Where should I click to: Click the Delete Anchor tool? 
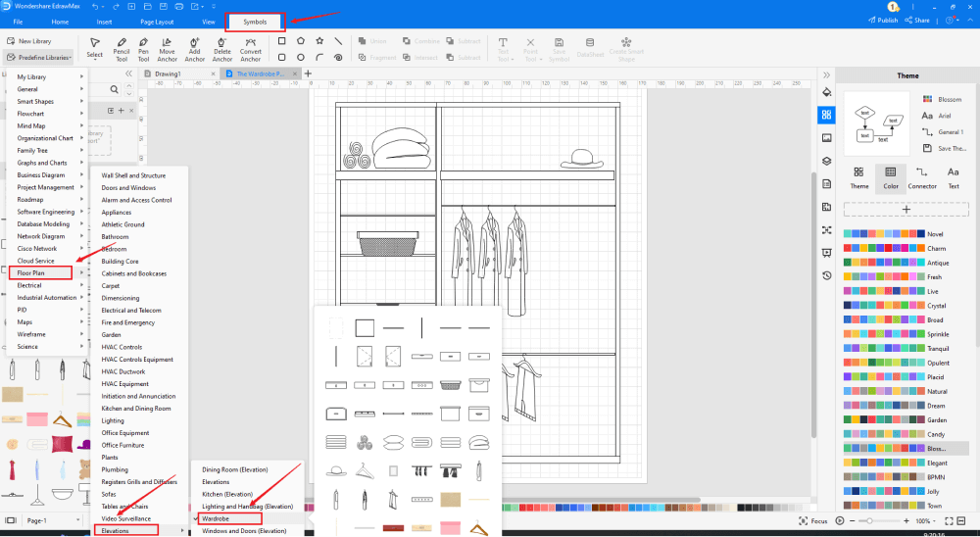222,47
